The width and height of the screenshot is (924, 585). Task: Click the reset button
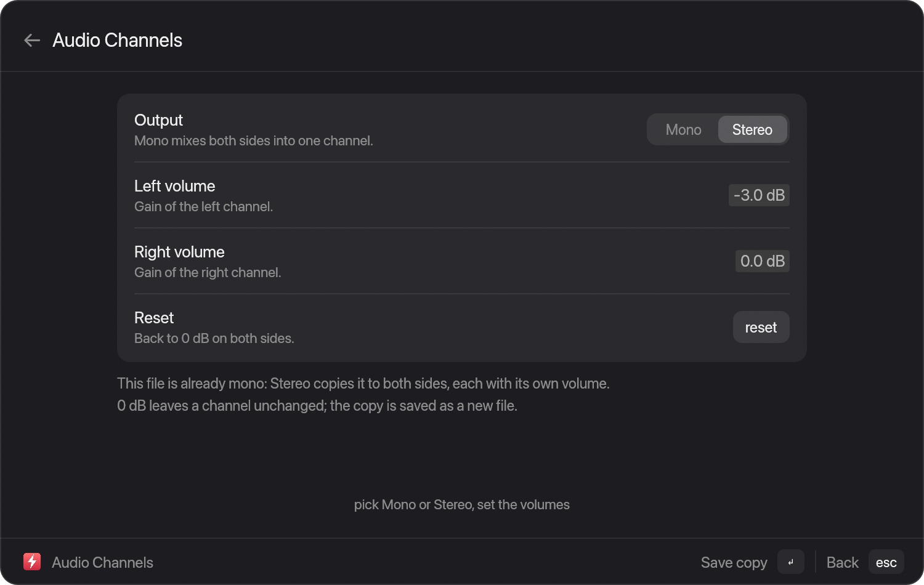tap(761, 327)
